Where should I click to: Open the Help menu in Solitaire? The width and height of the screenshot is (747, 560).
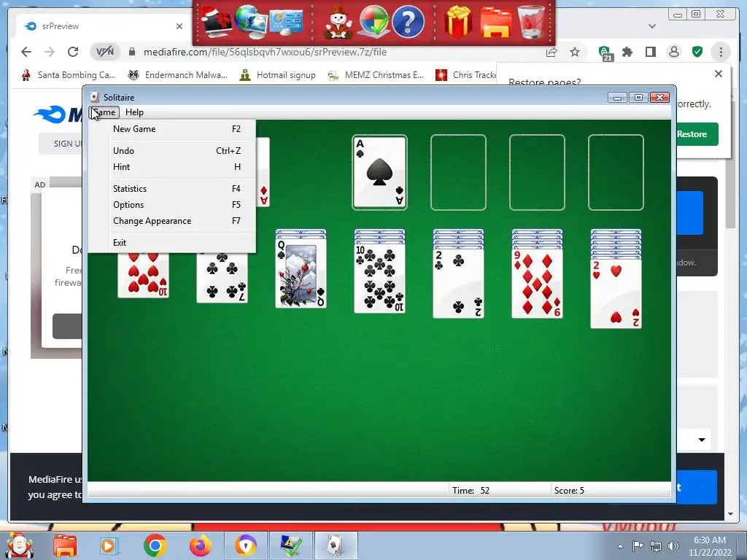(x=134, y=112)
